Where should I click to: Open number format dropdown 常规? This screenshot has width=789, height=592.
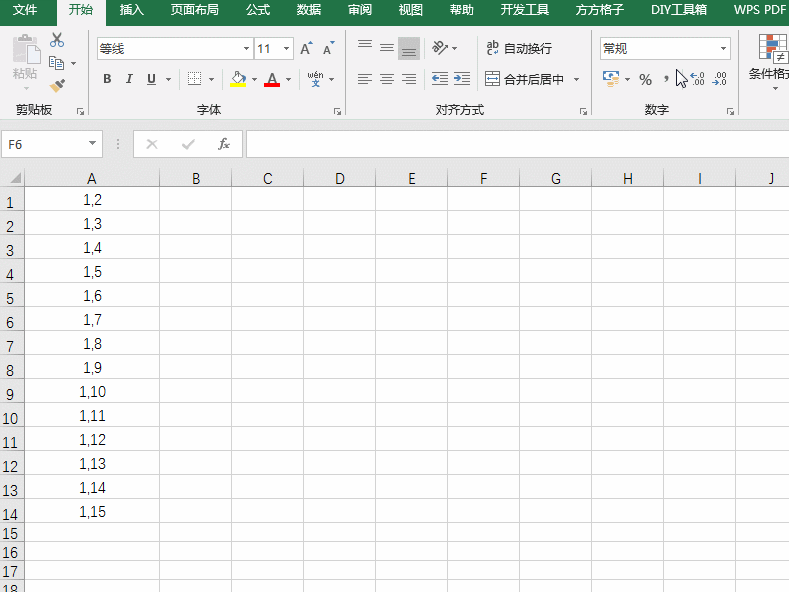[723, 49]
